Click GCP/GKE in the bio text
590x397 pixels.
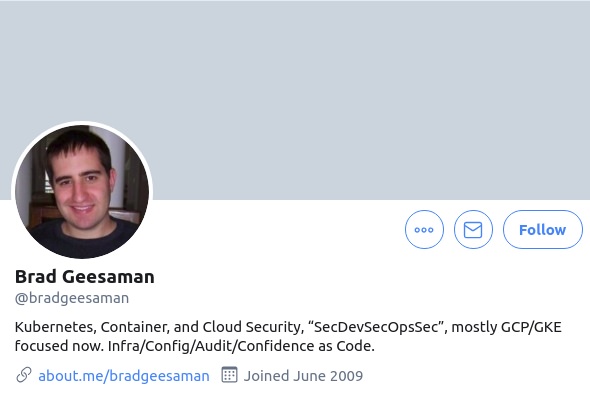(531, 327)
